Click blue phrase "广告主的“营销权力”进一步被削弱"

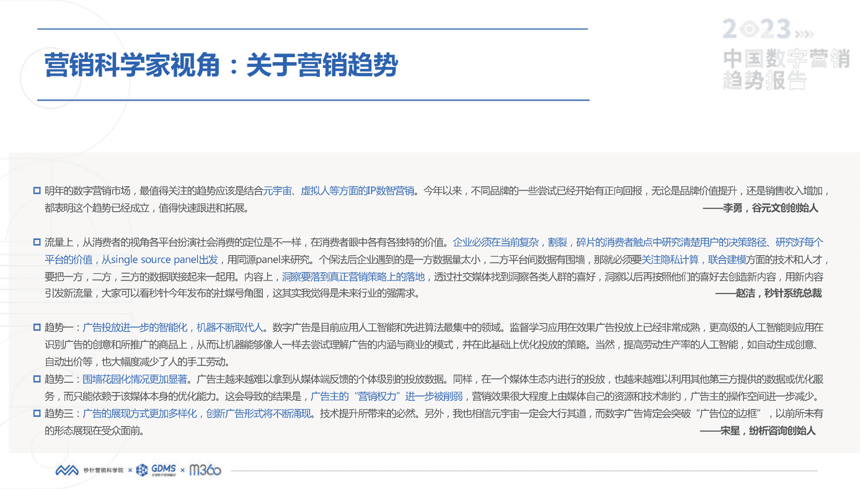pos(387,395)
